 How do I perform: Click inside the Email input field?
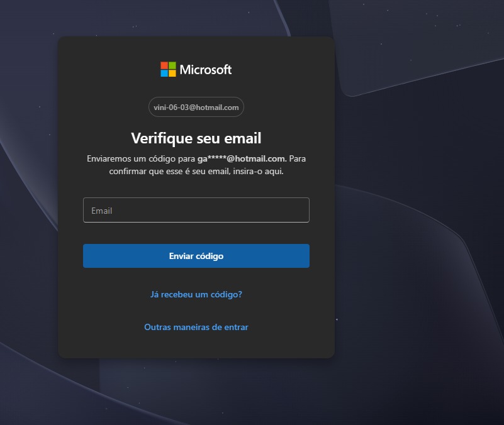click(196, 210)
